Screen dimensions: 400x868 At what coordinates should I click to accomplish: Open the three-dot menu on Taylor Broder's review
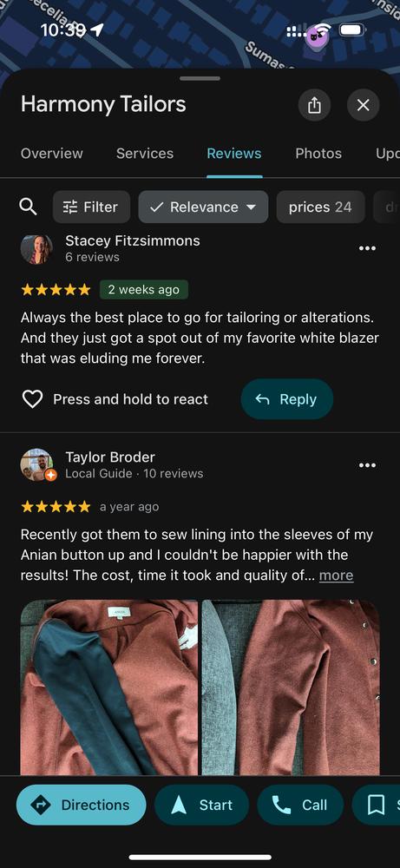click(x=367, y=465)
